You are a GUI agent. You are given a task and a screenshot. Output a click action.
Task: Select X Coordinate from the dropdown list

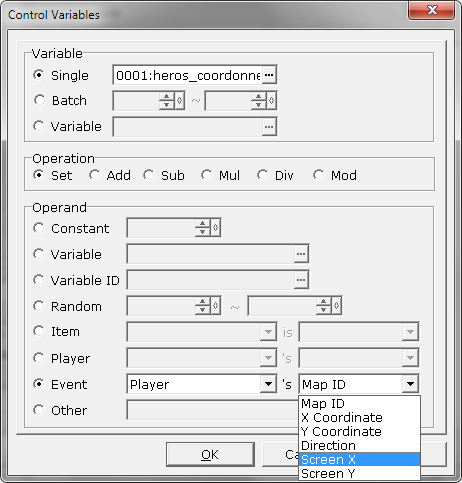[x=359, y=417]
